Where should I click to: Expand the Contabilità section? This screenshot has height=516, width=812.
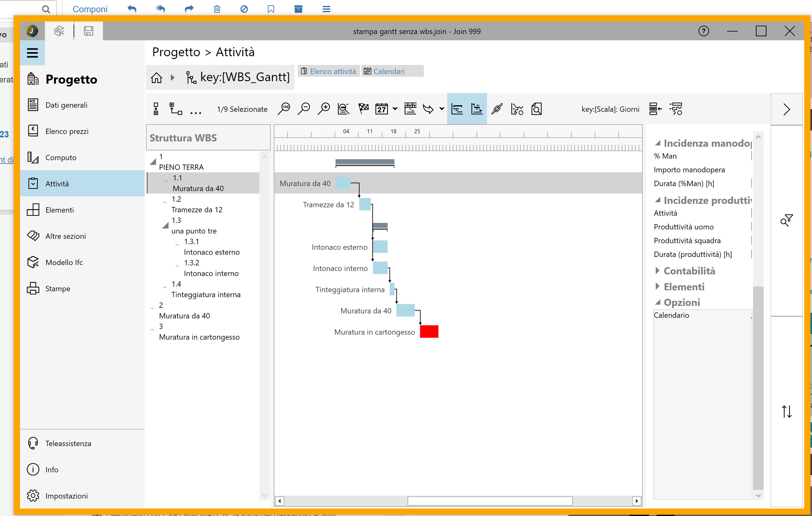point(658,271)
